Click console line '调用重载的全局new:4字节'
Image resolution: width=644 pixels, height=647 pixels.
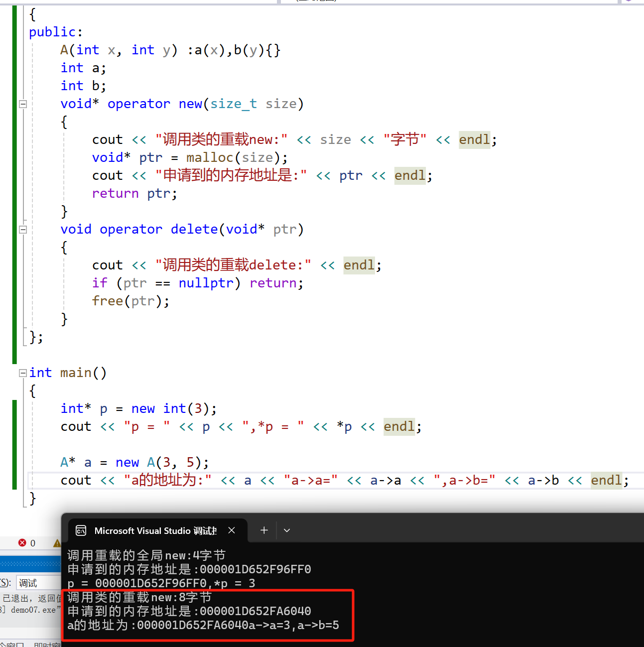coord(146,555)
